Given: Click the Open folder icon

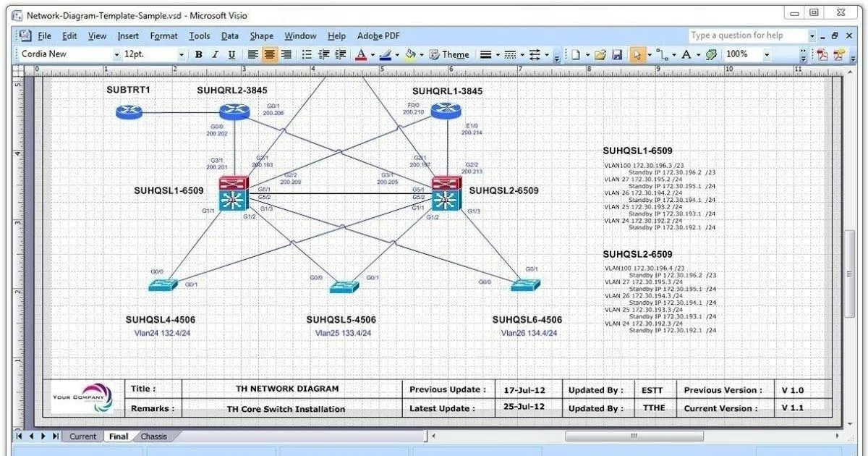Looking at the screenshot, I should click(600, 54).
